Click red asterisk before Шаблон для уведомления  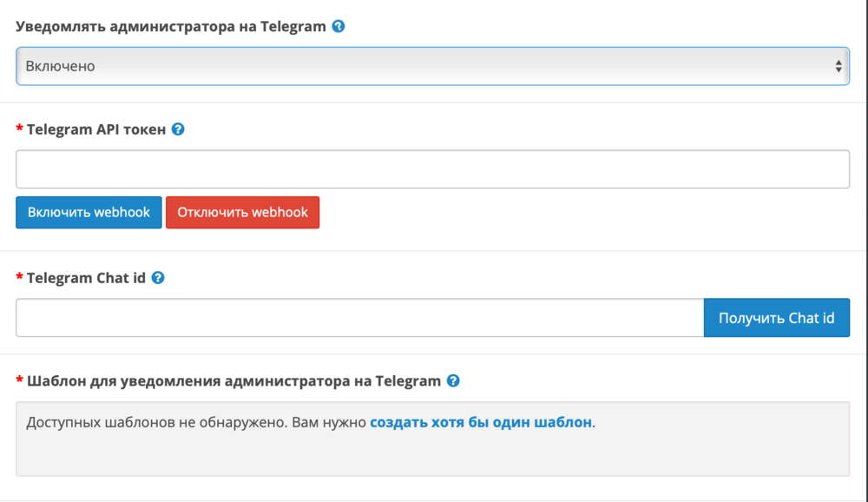pyautogui.click(x=20, y=380)
